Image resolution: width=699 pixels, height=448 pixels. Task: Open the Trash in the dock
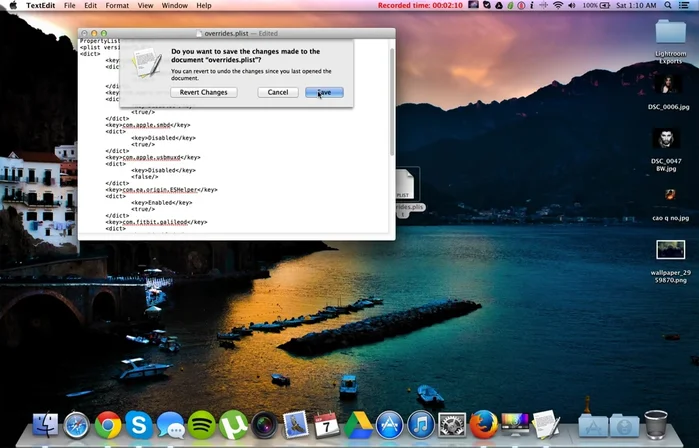[656, 425]
